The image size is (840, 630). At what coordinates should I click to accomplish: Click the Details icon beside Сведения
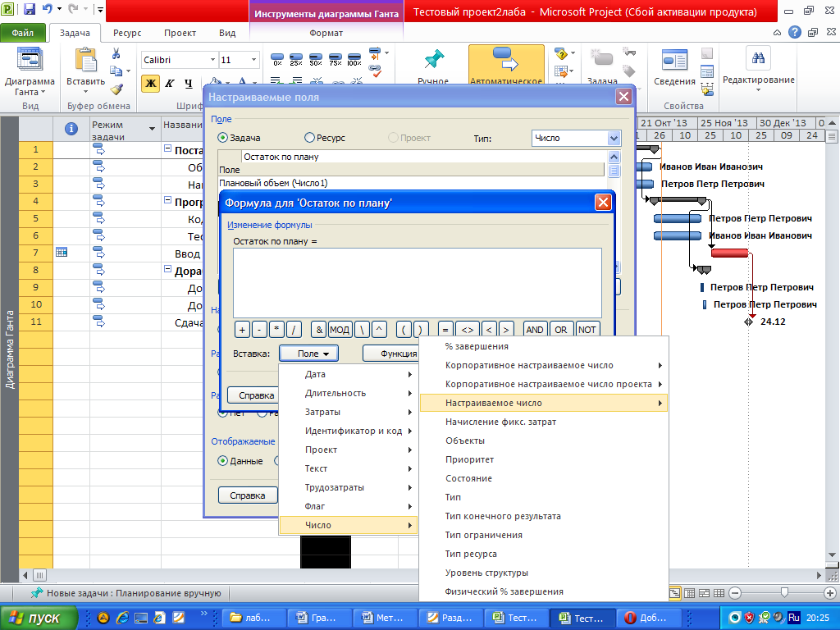[x=707, y=71]
